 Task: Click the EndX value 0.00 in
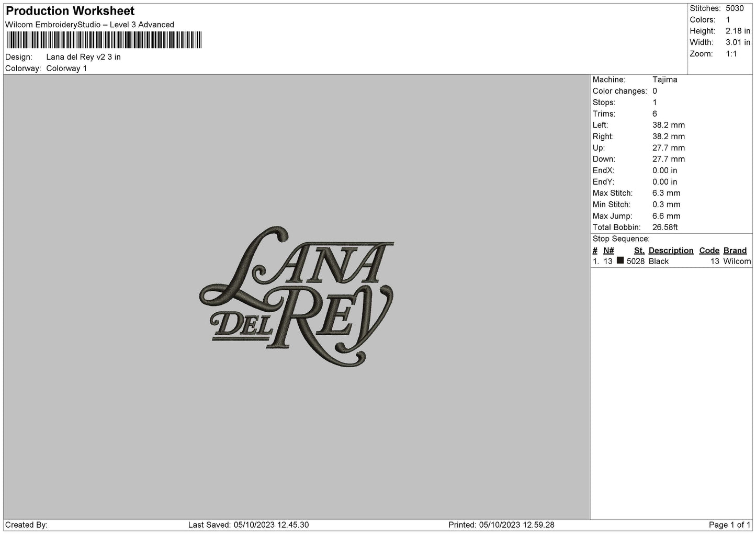(664, 171)
